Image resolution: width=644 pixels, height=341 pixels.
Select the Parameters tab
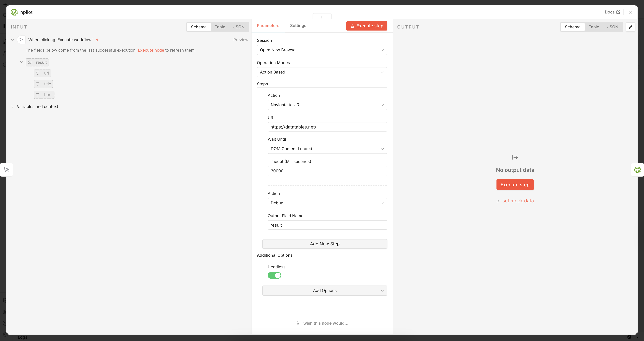[x=268, y=25]
